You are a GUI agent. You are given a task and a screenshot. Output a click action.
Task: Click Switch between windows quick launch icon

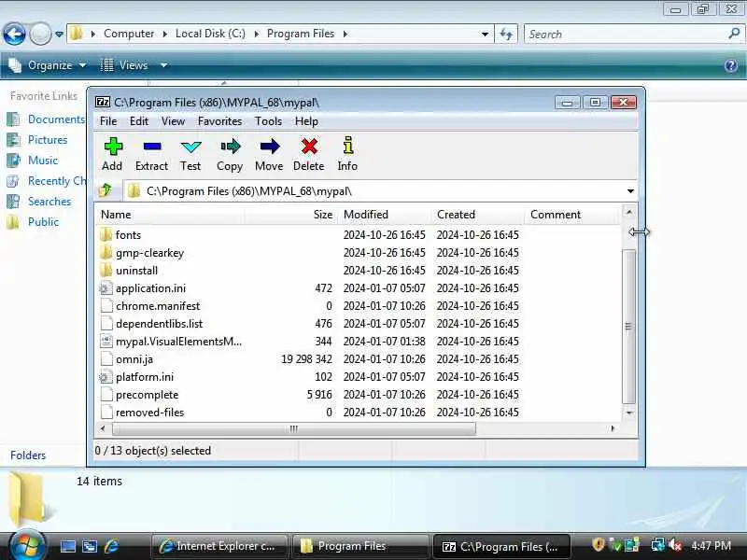(90, 546)
